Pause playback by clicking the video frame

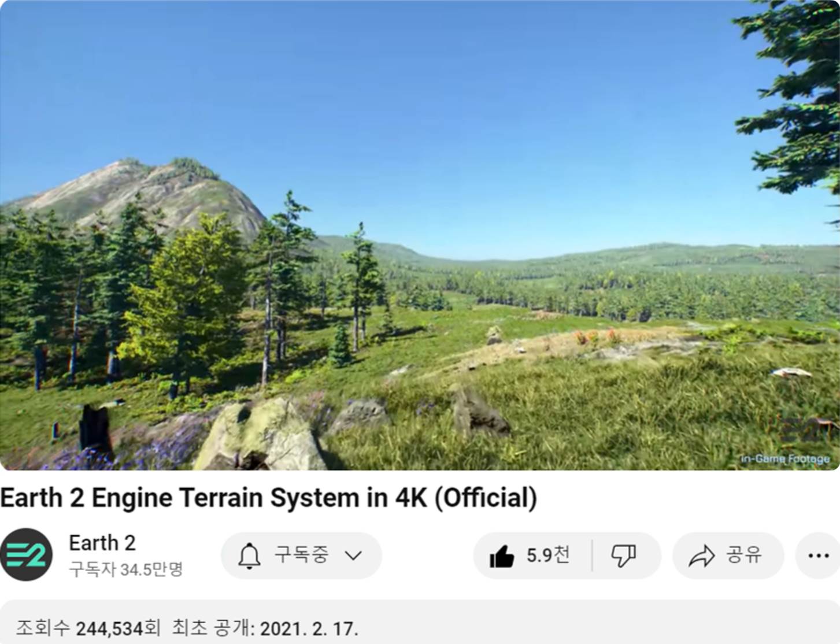pos(420,235)
